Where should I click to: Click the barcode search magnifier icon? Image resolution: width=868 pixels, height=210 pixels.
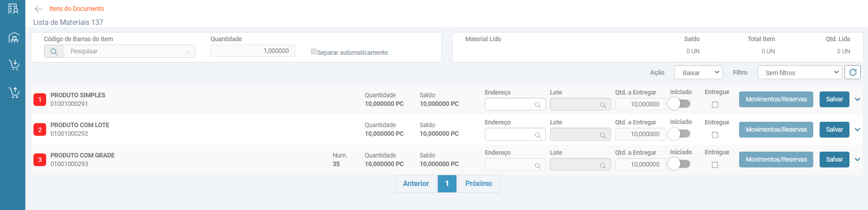tap(54, 52)
